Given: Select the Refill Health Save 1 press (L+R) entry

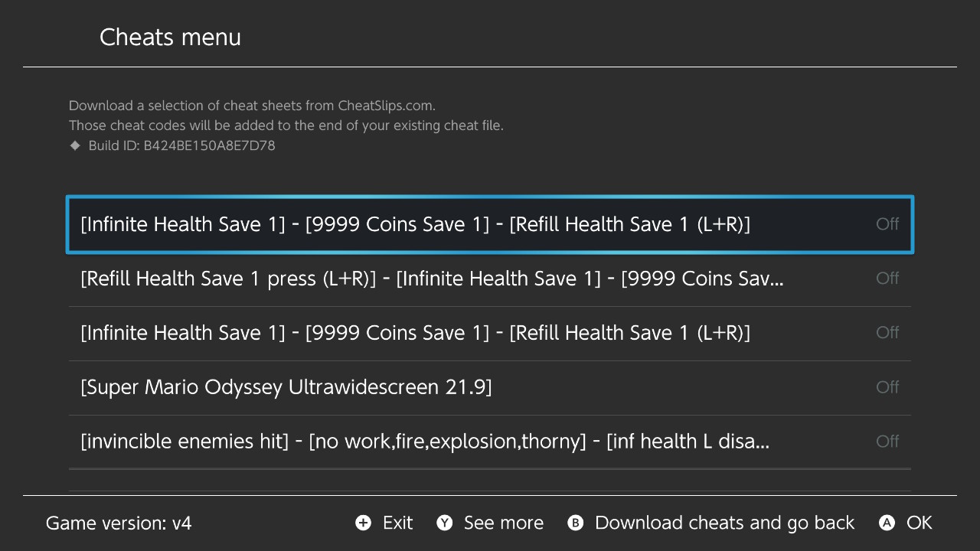Looking at the screenshot, I should tap(490, 279).
